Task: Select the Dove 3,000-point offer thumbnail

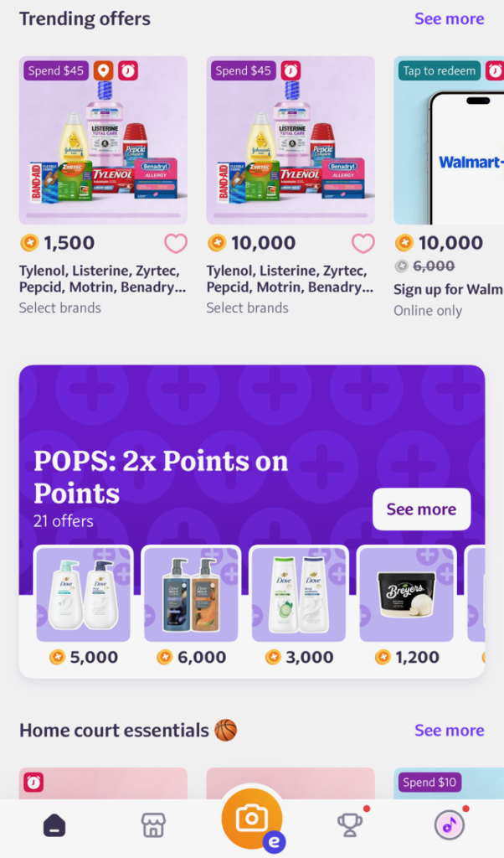Action: (299, 595)
